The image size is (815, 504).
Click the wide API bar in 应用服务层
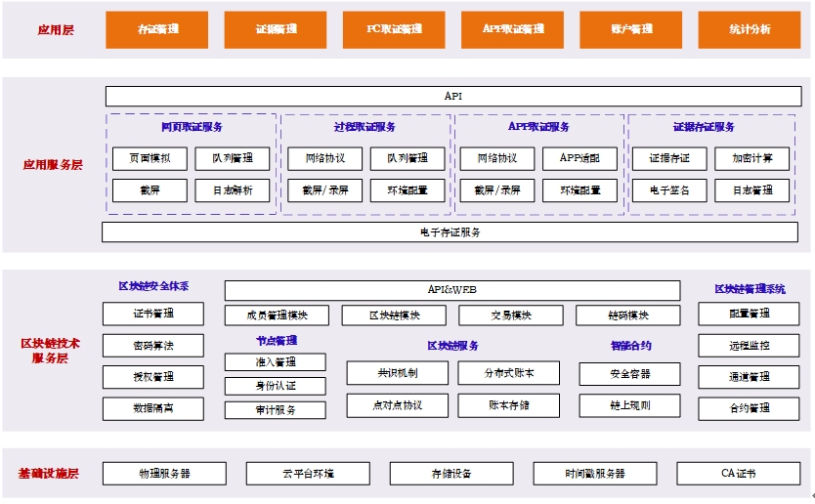point(453,96)
